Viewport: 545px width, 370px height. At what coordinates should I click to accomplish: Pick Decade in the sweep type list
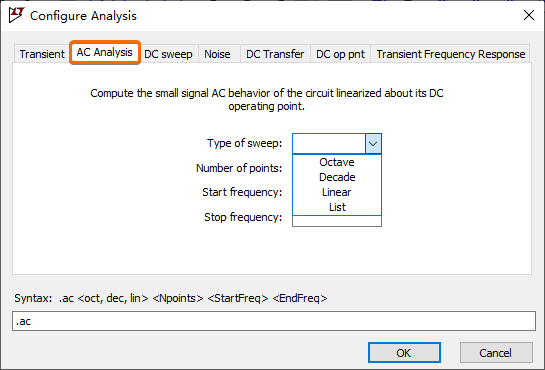[337, 177]
